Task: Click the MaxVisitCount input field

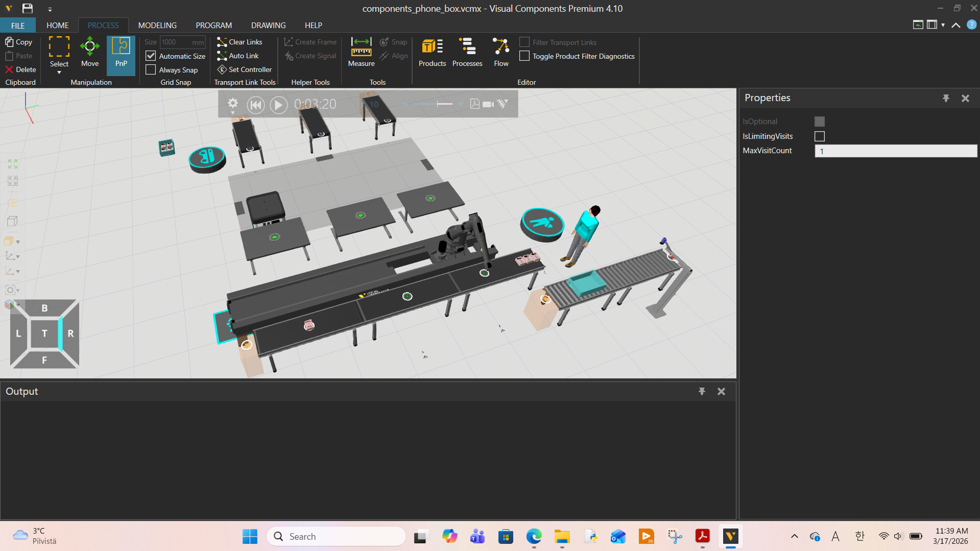Action: pos(895,151)
